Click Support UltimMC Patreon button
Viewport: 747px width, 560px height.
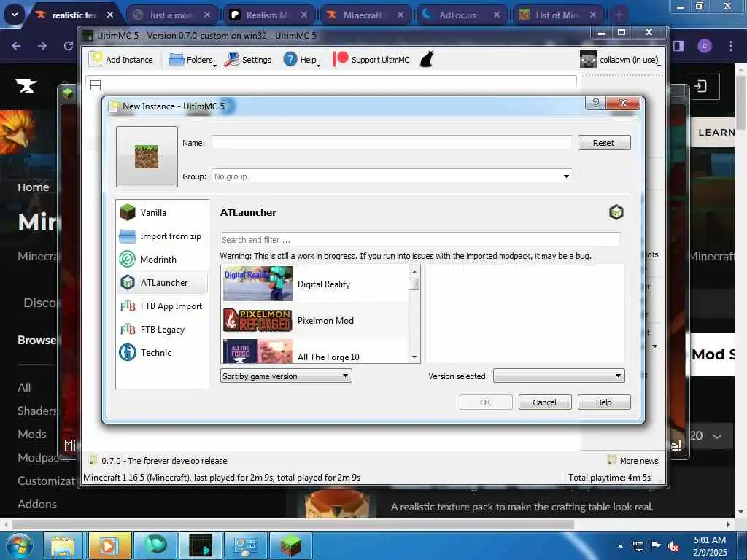[371, 60]
